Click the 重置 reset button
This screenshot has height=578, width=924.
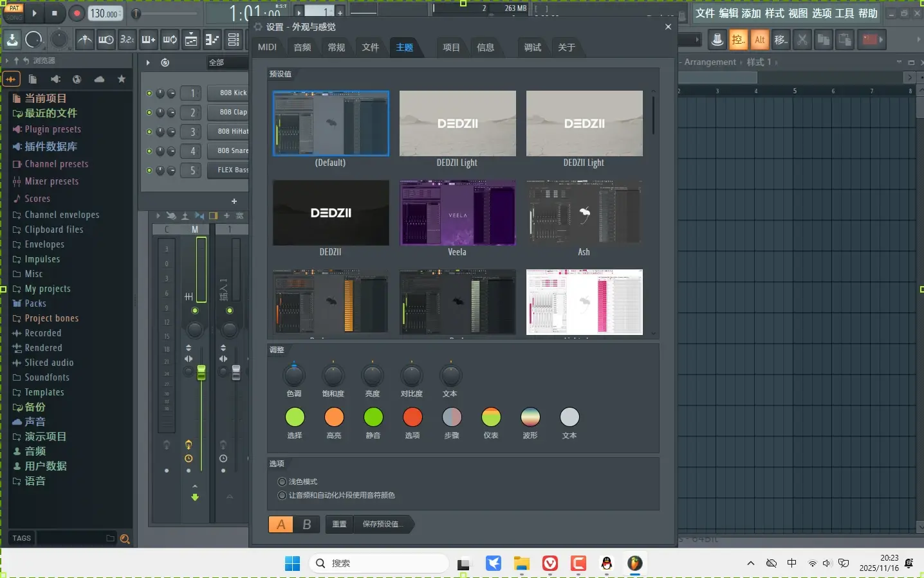[x=339, y=524]
